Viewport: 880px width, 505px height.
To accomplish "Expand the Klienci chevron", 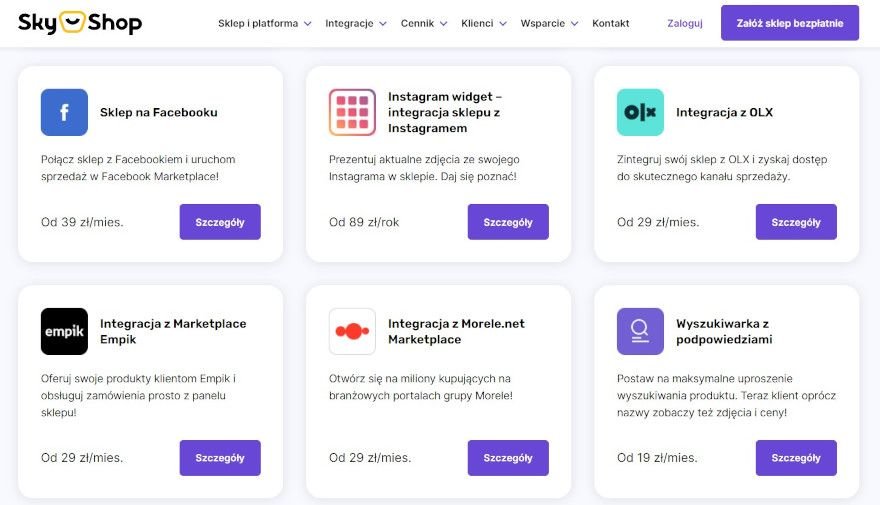I will (x=503, y=24).
